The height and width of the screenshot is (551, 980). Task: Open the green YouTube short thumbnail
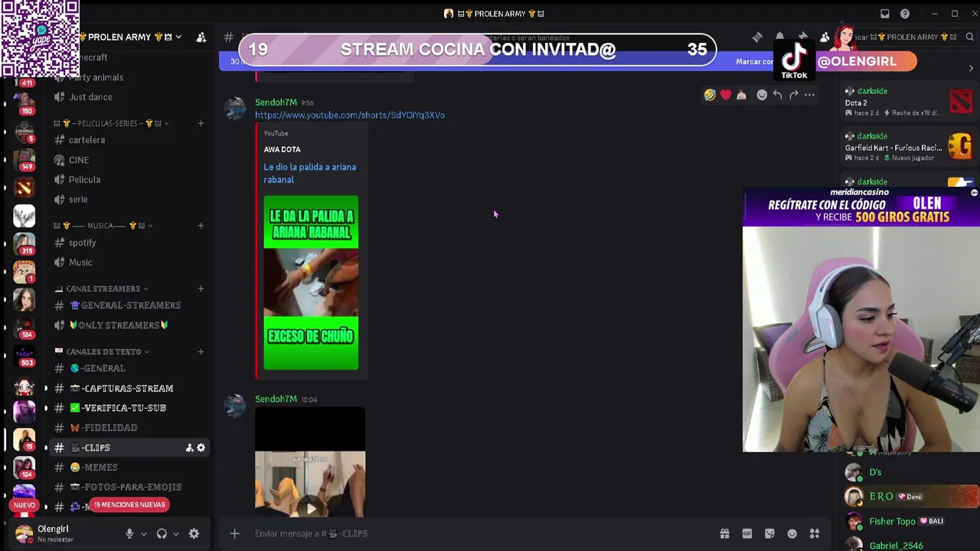click(311, 282)
